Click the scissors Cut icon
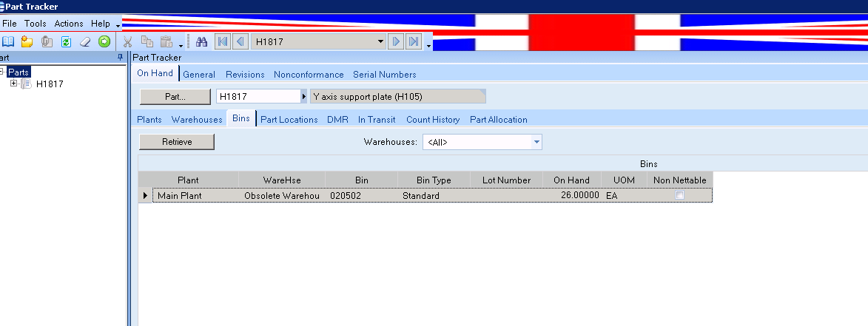Screen dimensions: 868x326 [x=127, y=41]
